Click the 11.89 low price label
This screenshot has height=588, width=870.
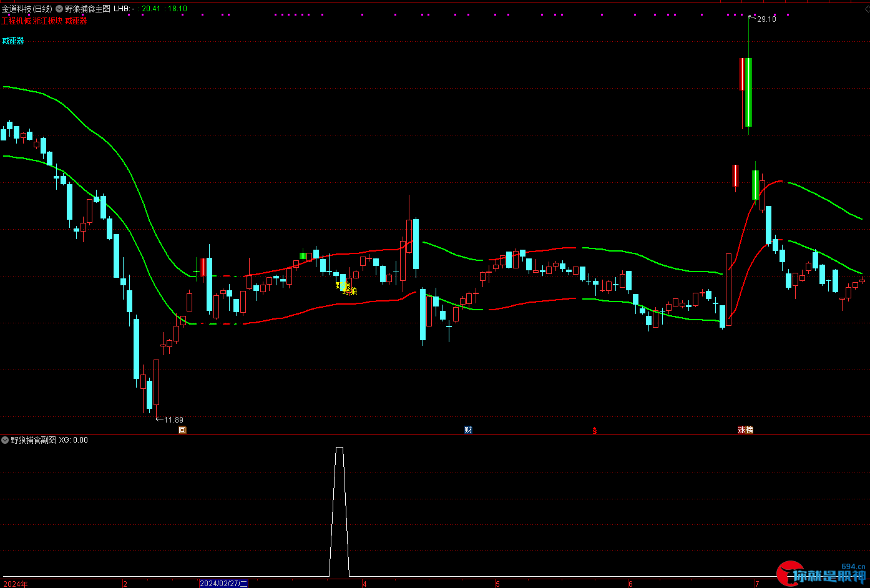pos(174,420)
